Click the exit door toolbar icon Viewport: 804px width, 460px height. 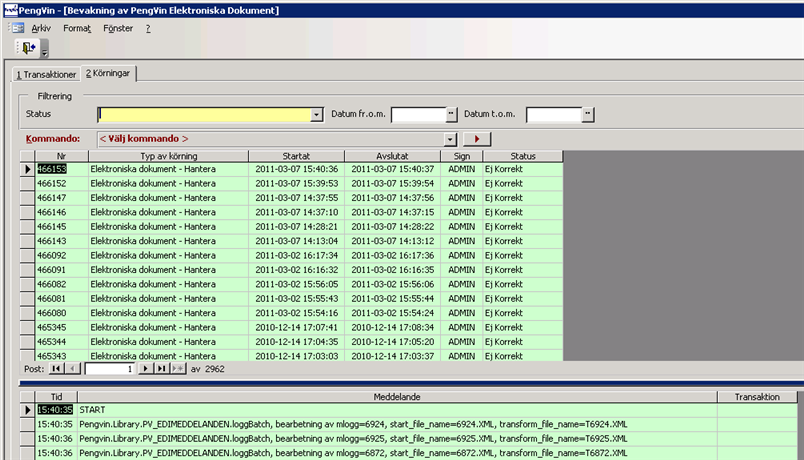(x=29, y=48)
